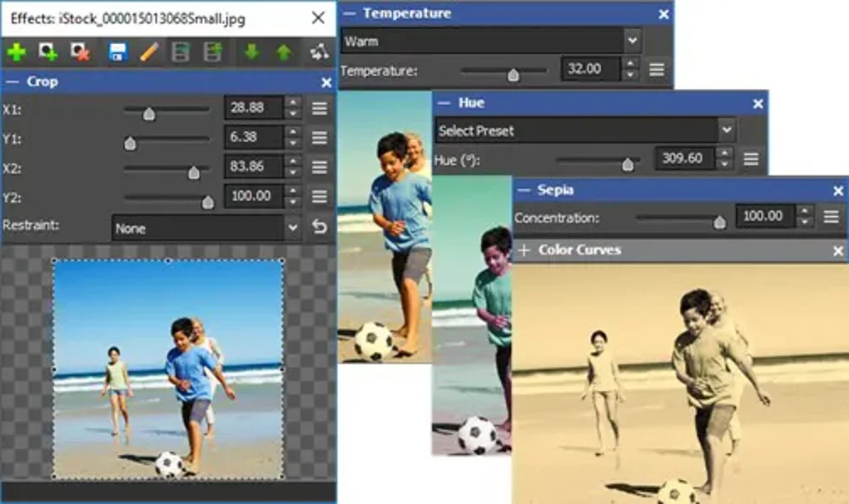Collapse the Crop panel
The image size is (849, 504).
coord(12,82)
